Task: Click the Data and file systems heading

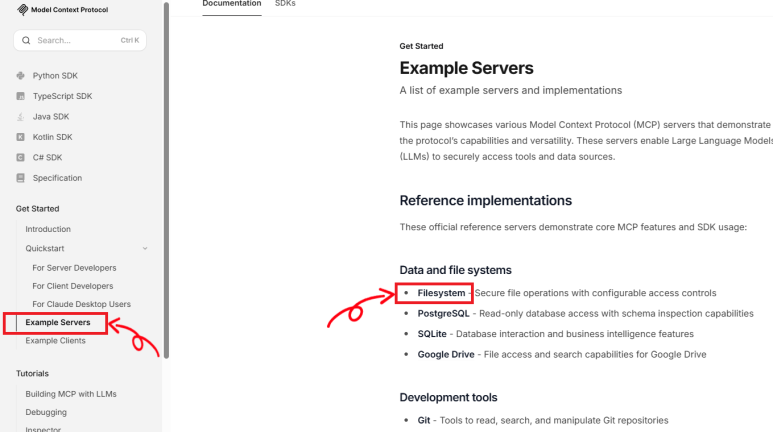Action: (x=456, y=270)
